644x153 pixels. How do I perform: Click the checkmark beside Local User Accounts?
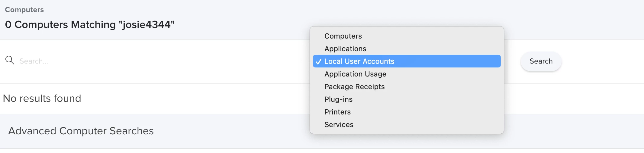click(x=318, y=61)
